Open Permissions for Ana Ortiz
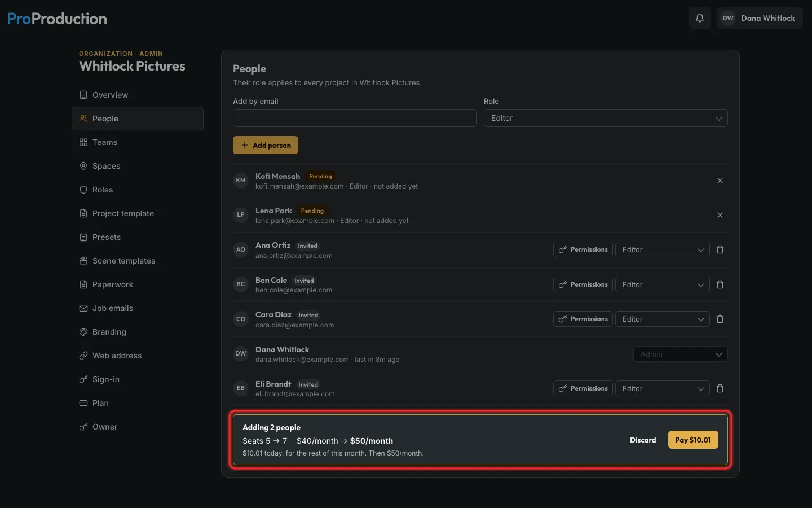Image resolution: width=812 pixels, height=508 pixels. 583,249
